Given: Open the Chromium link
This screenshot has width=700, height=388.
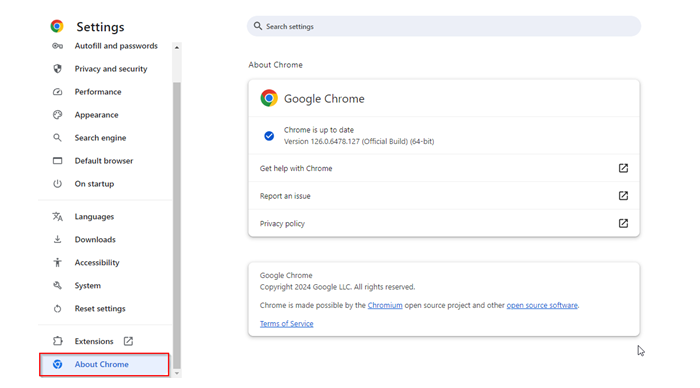Looking at the screenshot, I should pyautogui.click(x=385, y=305).
